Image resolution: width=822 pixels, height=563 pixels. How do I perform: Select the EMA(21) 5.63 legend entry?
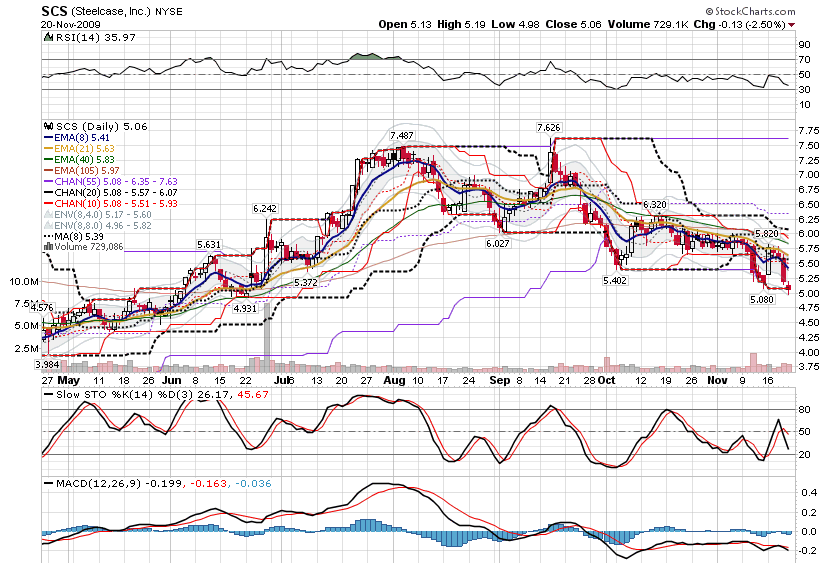click(79, 148)
